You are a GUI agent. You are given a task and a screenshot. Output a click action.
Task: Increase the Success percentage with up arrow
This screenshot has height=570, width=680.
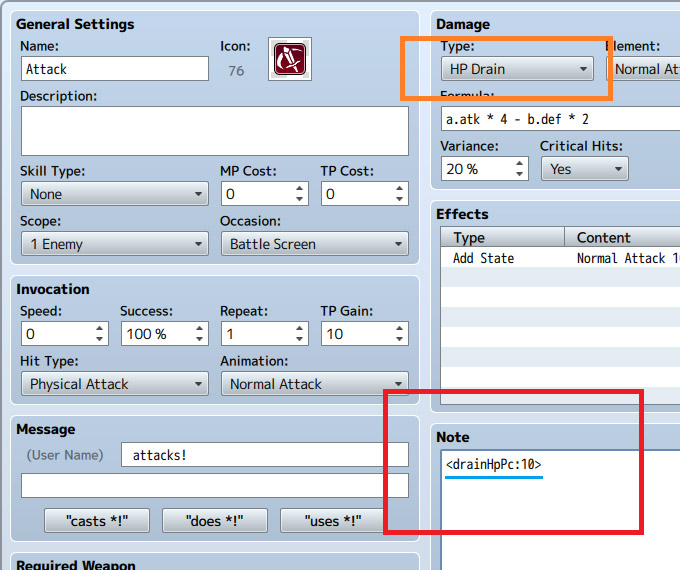pyautogui.click(x=199, y=328)
